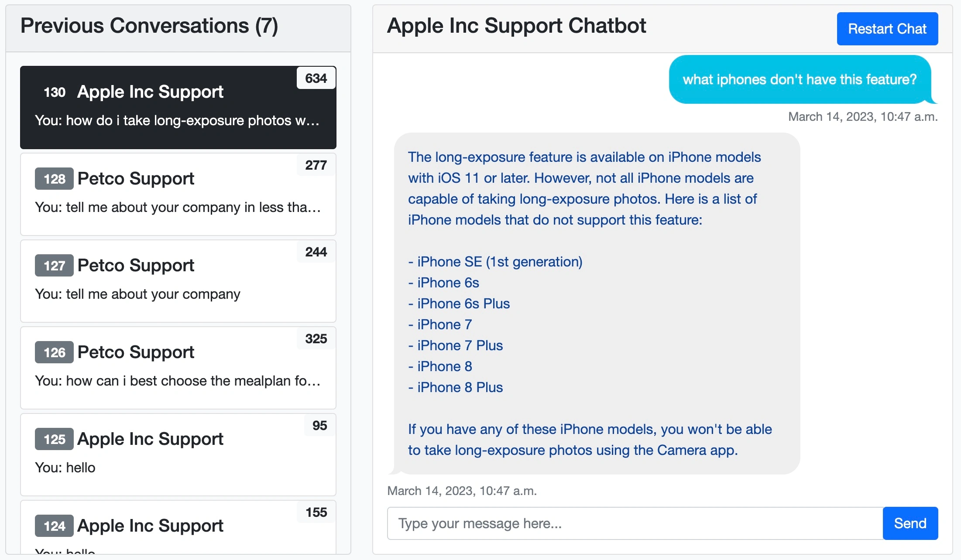The height and width of the screenshot is (560, 961).
Task: Click the 126 ID badge
Action: [x=54, y=352]
